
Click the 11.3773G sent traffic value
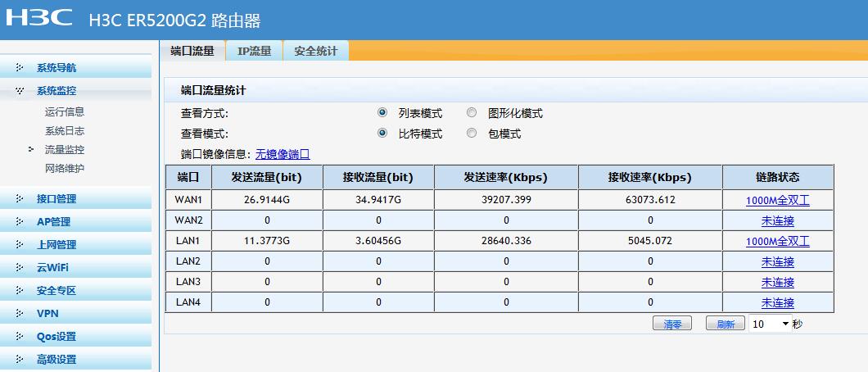pos(268,241)
